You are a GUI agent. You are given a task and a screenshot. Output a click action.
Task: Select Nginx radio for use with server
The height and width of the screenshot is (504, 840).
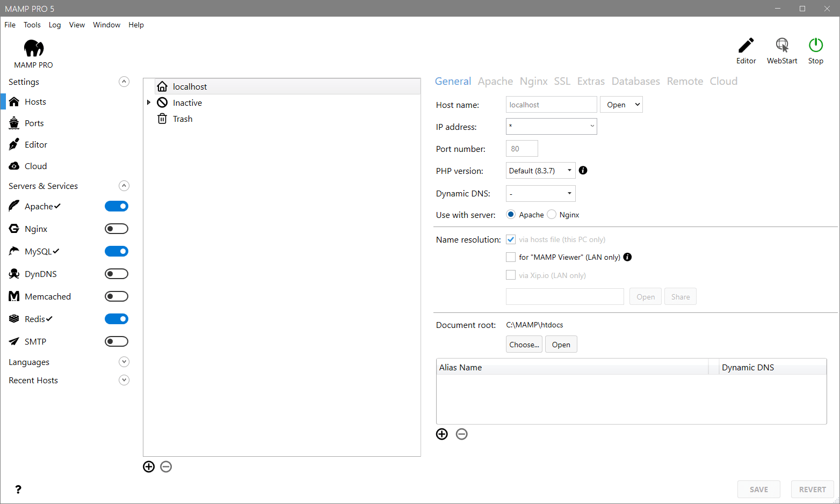click(x=552, y=215)
